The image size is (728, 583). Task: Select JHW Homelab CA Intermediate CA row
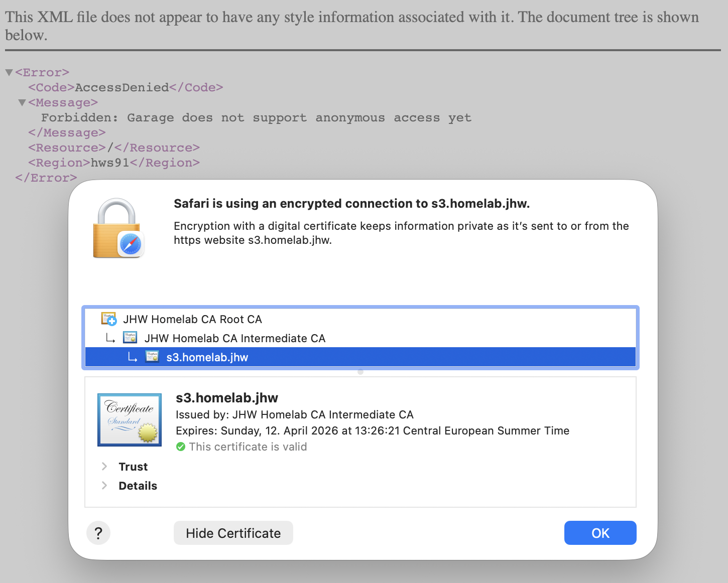(x=234, y=338)
